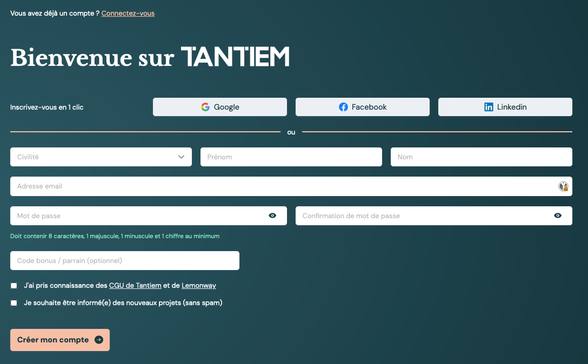Click the 'Doit contenir 8 caractères' hint text
This screenshot has width=588, height=364.
coord(115,236)
